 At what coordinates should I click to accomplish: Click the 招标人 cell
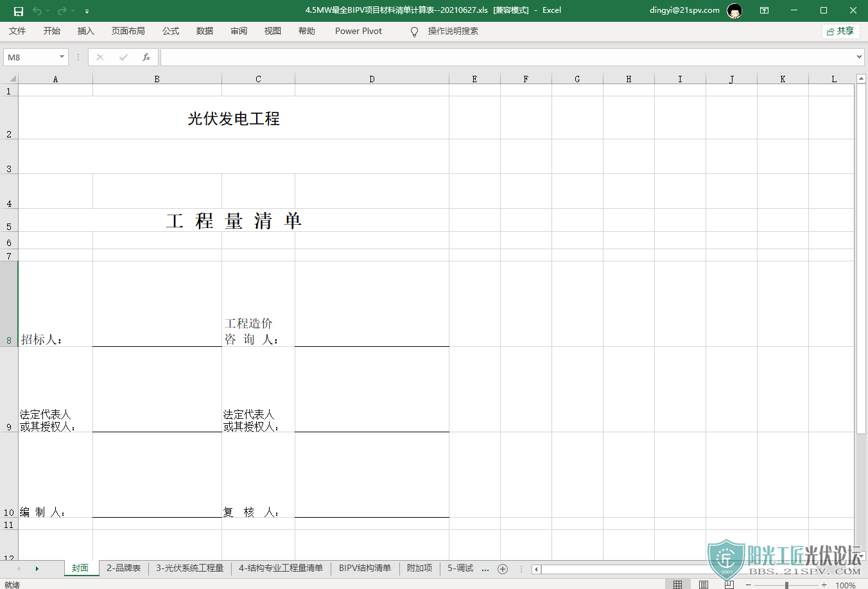[x=55, y=304]
